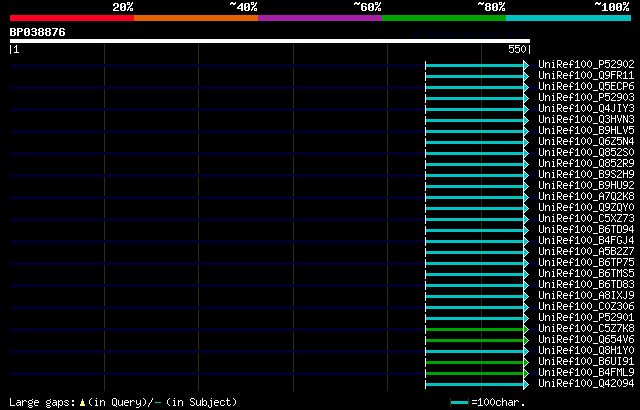This screenshot has width=640, height=410.
Task: Click the cyan alignment bar for UniRef100_C5XZ73
Action: coord(477,219)
